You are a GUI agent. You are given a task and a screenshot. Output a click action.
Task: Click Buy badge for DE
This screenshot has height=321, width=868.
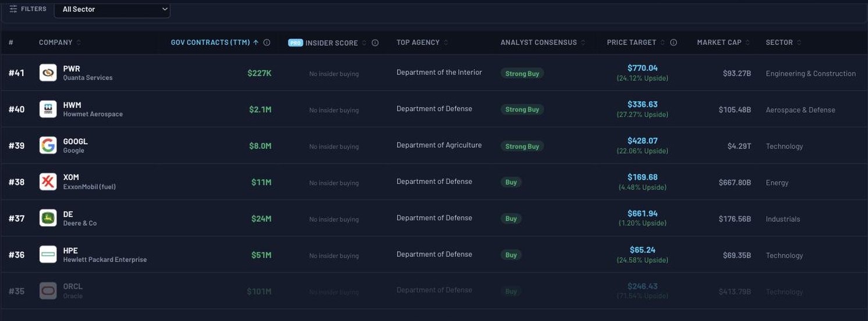511,219
